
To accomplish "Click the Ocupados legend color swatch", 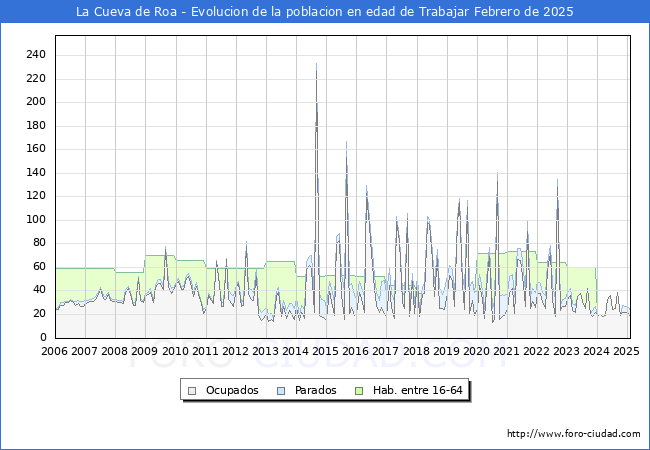I will [192, 391].
